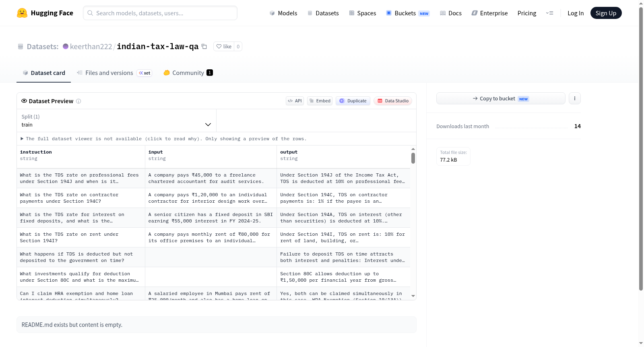This screenshot has height=347, width=644.
Task: Open the more options three-dot menu
Action: [575, 98]
